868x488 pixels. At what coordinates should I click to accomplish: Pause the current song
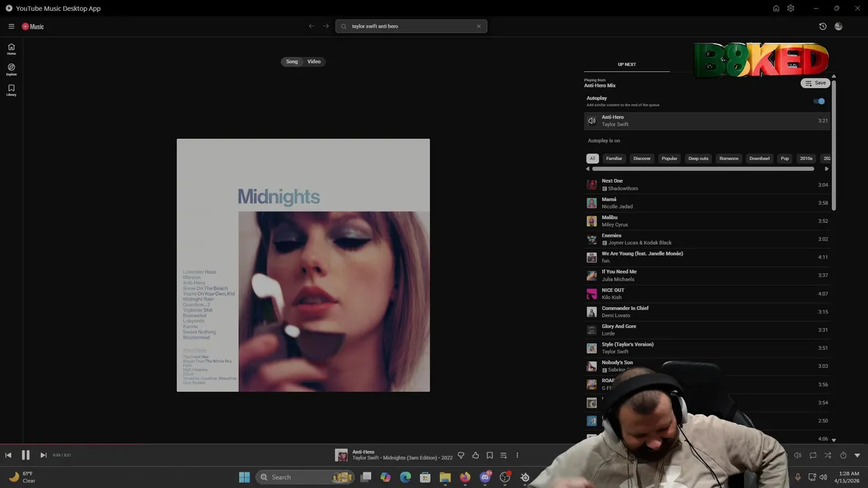pyautogui.click(x=25, y=455)
